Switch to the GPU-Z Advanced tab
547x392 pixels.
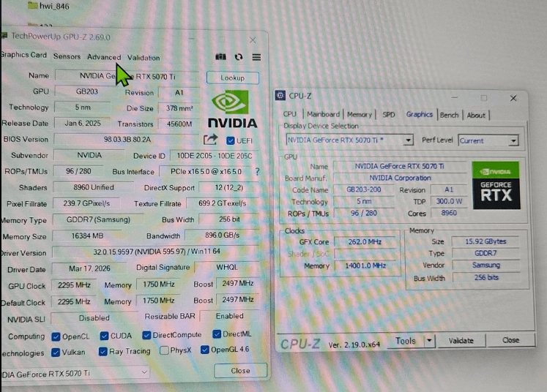(x=104, y=57)
